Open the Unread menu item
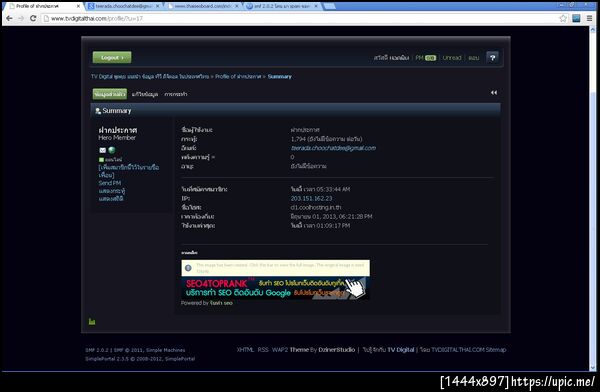Viewport: 600px width, 392px height. (x=452, y=58)
